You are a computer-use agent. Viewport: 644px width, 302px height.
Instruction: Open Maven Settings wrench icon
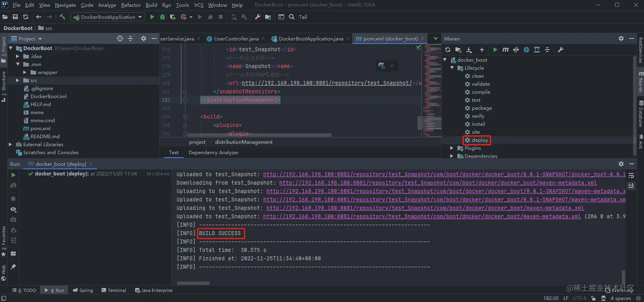tap(561, 50)
